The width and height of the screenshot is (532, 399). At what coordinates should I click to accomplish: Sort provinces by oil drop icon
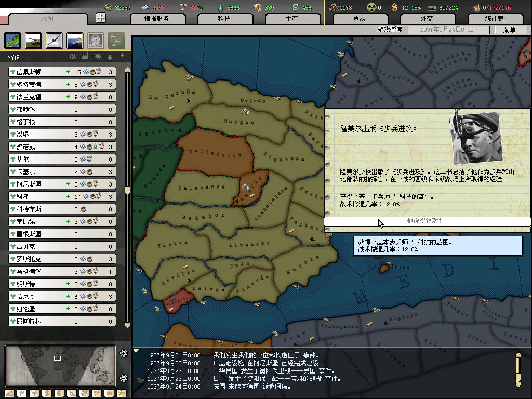point(110,56)
